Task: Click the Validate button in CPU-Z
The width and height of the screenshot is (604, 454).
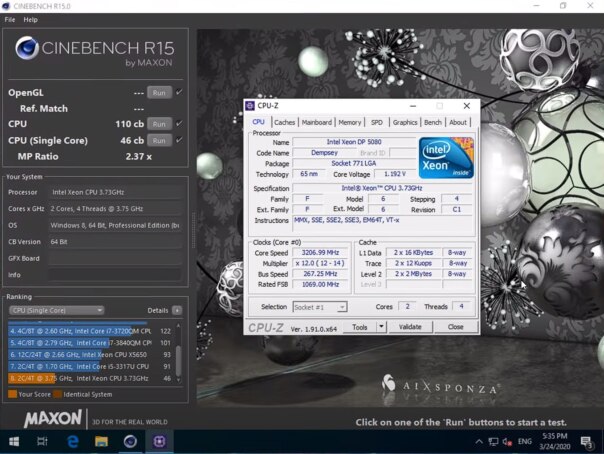Action: (x=410, y=327)
